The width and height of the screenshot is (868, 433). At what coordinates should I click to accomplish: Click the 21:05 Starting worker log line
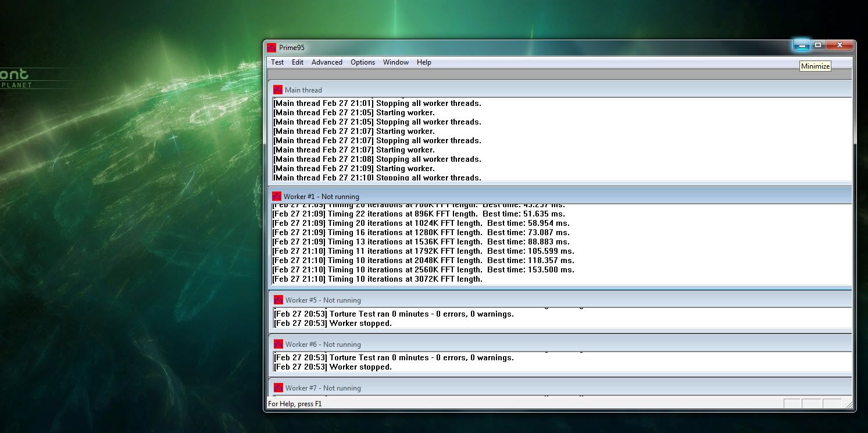point(354,113)
